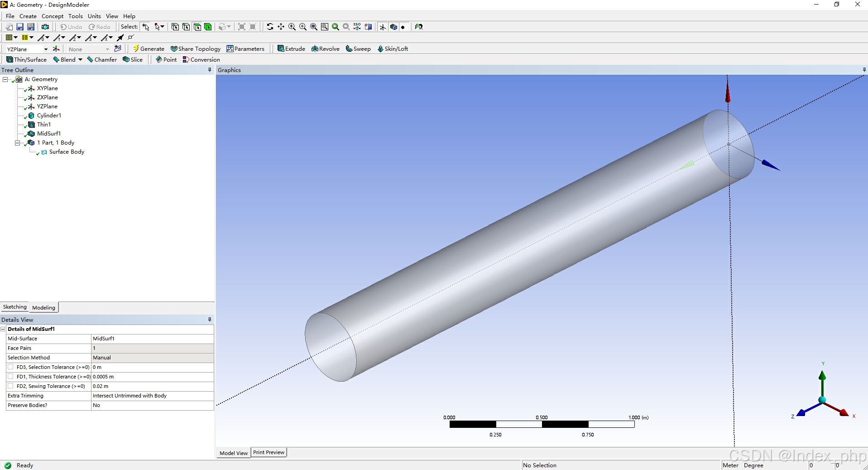This screenshot has width=868, height=470.
Task: Open the Parameters window
Action: (245, 48)
